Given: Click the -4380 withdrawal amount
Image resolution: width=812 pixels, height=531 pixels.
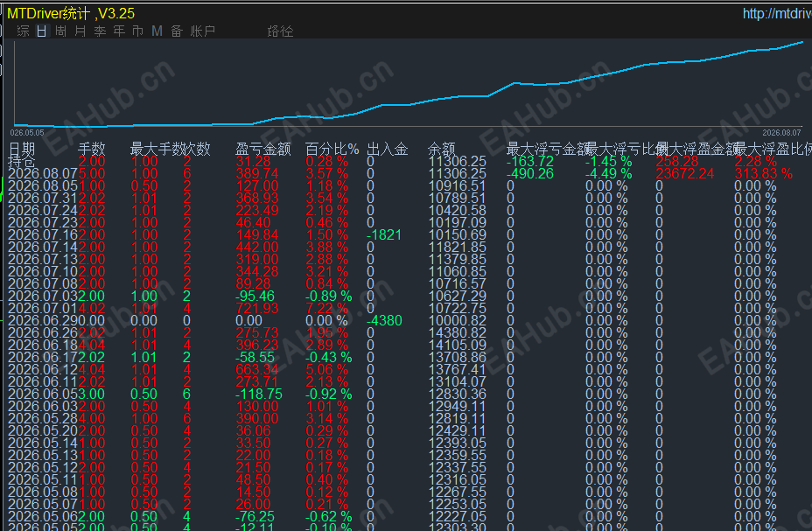Looking at the screenshot, I should (384, 321).
